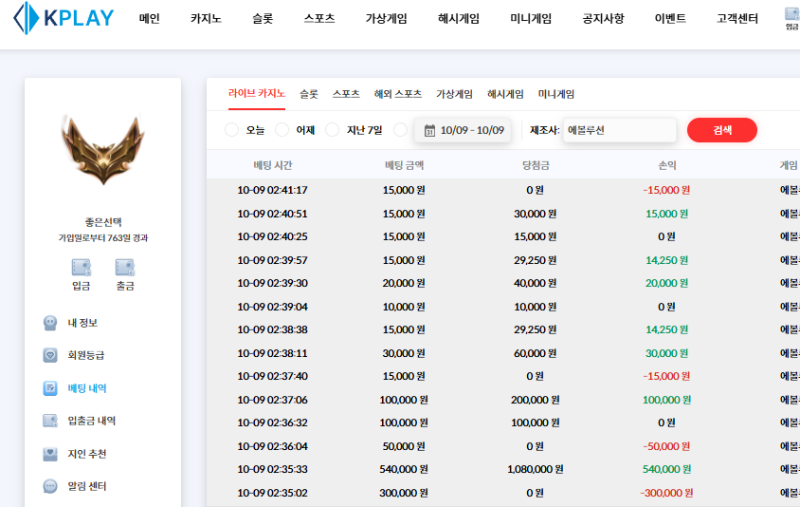Open the 제조사 에볼루션 provider dropdown
This screenshot has width=800, height=507.
pos(619,130)
